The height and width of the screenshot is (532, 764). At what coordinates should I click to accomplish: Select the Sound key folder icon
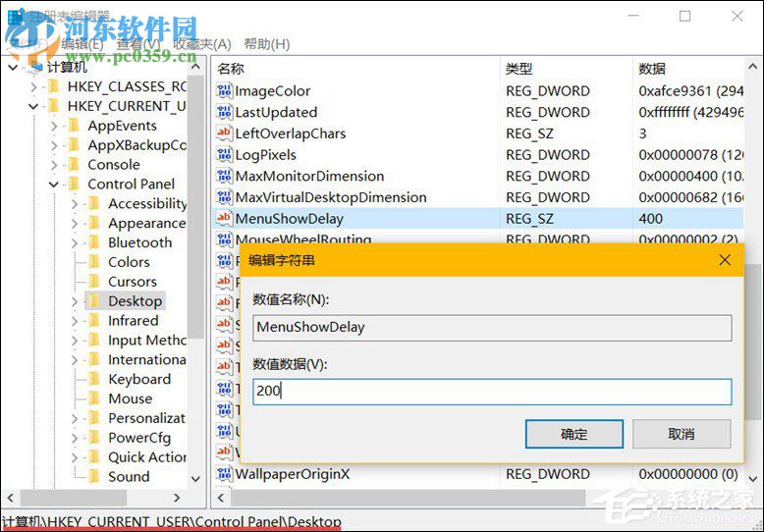coord(95,477)
